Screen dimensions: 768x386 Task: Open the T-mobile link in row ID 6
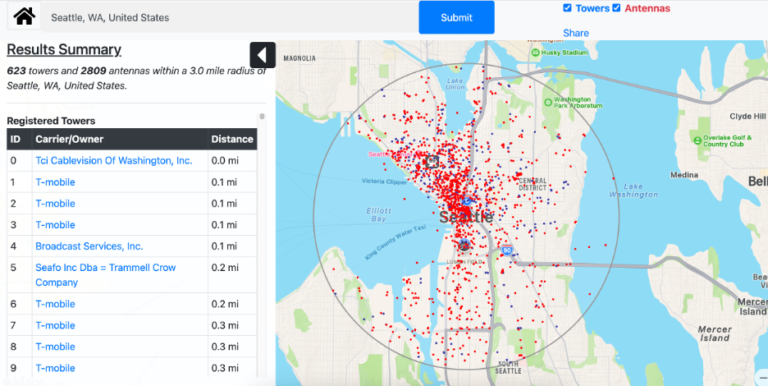[55, 304]
